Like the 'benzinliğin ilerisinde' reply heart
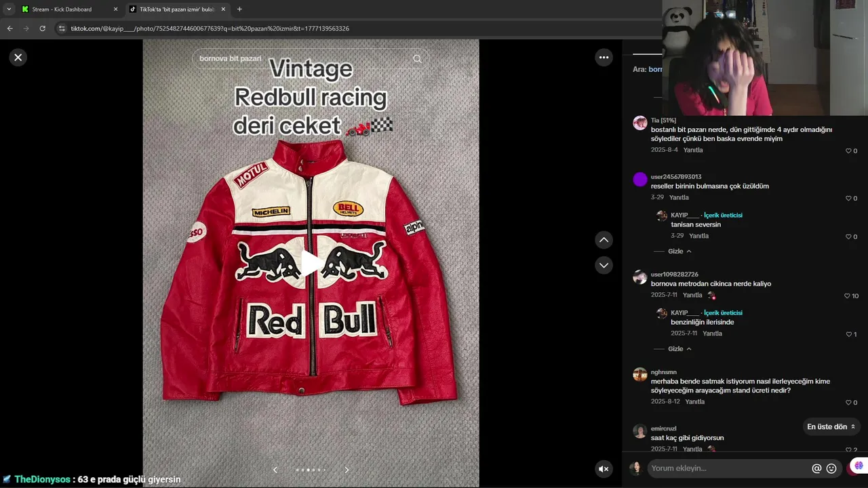This screenshot has width=868, height=488. point(848,334)
